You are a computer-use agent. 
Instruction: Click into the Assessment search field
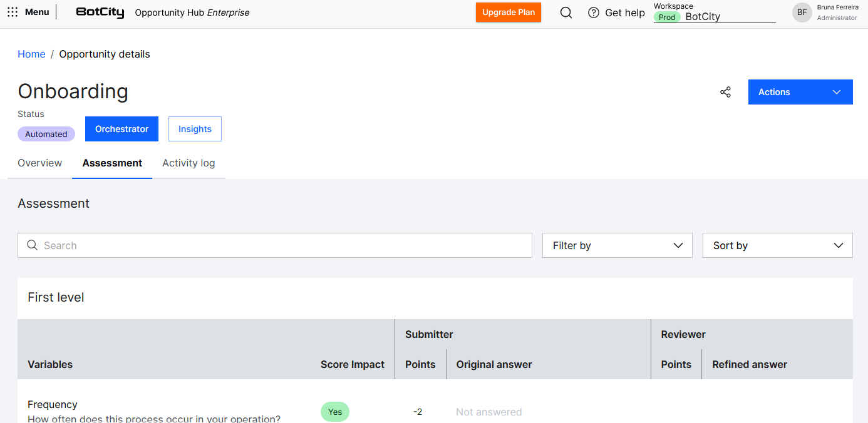(x=282, y=245)
